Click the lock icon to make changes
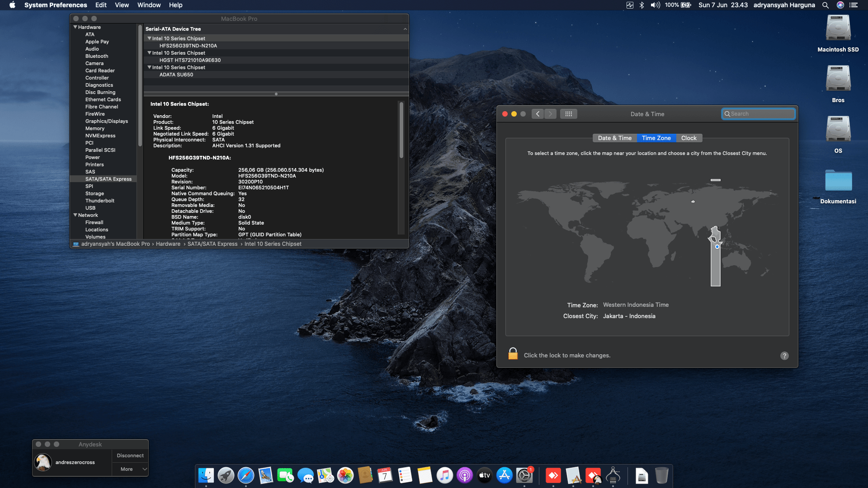This screenshot has height=488, width=868. tap(513, 354)
